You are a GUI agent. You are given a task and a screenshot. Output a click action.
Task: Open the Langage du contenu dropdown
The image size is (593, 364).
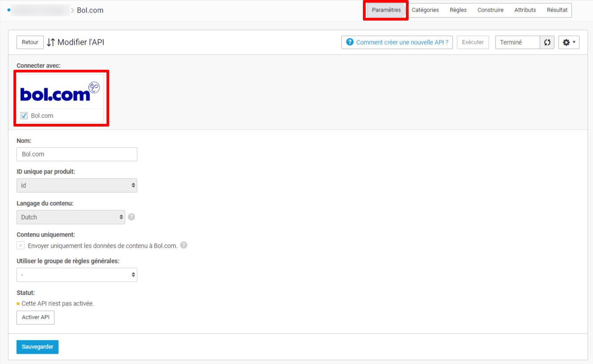pos(71,217)
